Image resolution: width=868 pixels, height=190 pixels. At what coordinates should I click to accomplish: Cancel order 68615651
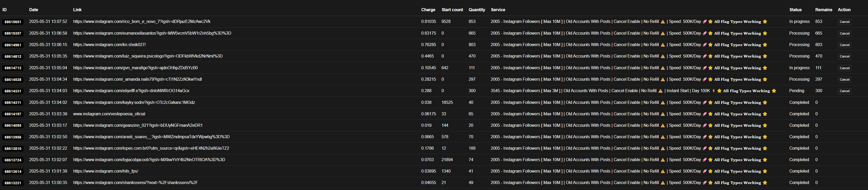844,22
